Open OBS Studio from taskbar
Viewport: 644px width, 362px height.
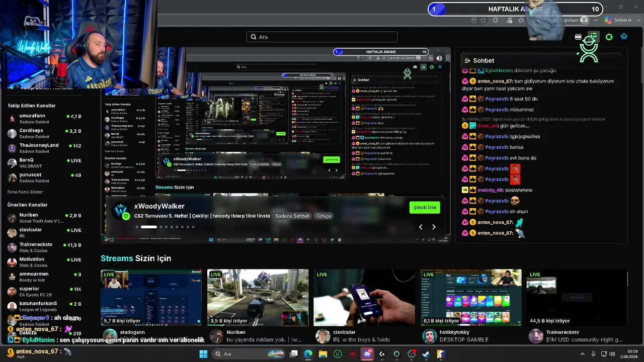(x=412, y=354)
